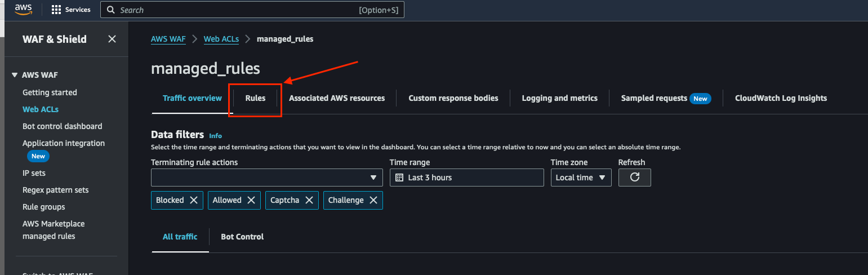Image resolution: width=868 pixels, height=275 pixels.
Task: Select the Bot Control sub-tab
Action: click(242, 237)
